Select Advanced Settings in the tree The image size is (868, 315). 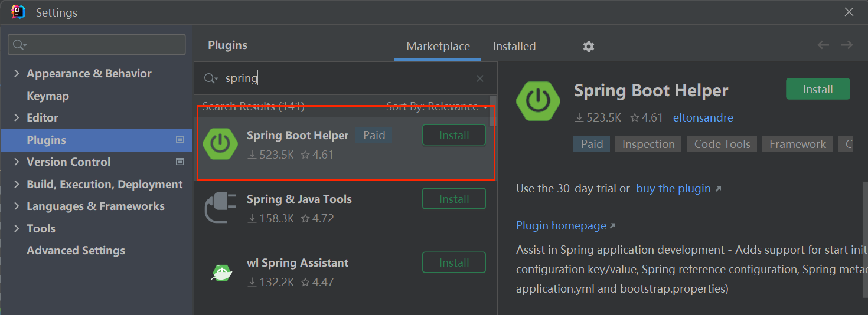[x=76, y=251]
